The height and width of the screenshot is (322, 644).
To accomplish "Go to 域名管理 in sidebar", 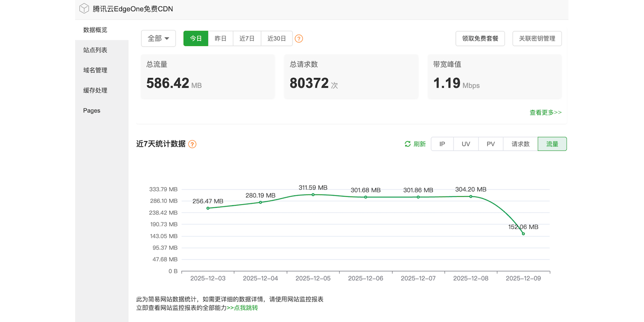I will pos(95,70).
